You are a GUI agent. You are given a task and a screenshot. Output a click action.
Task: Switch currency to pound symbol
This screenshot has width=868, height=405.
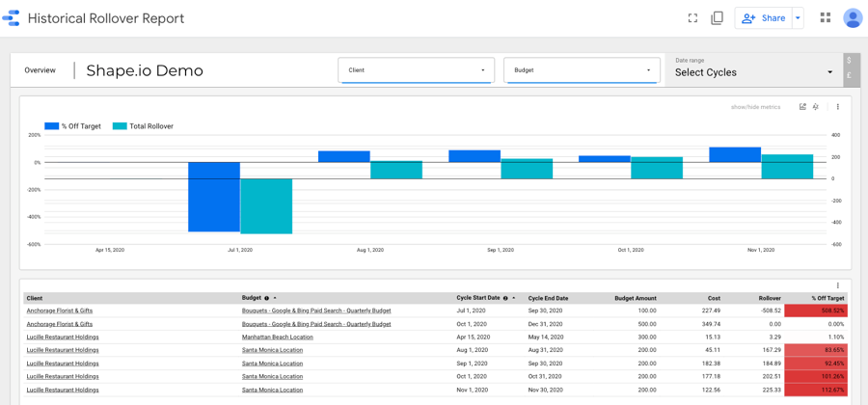coord(849,76)
